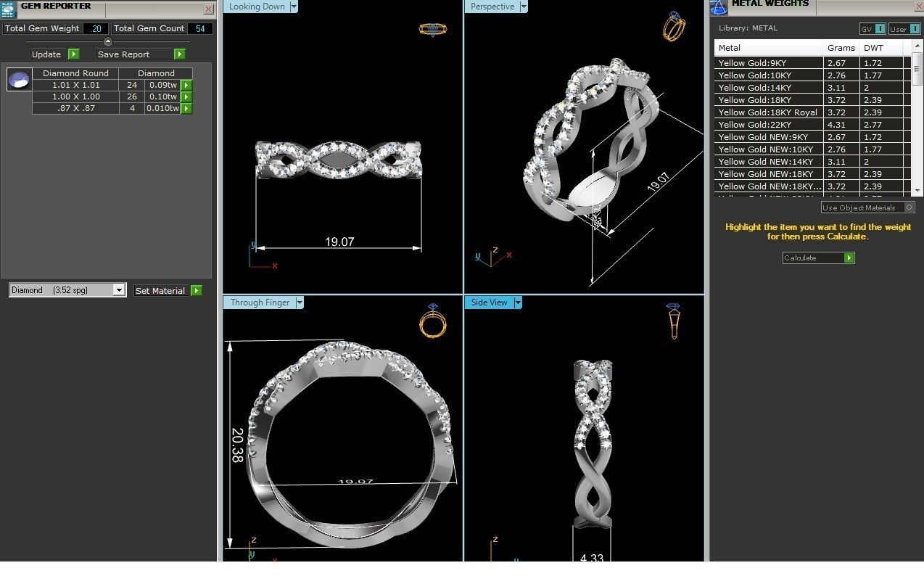
Task: Click the Total Gem Count value 54
Action: [x=199, y=28]
